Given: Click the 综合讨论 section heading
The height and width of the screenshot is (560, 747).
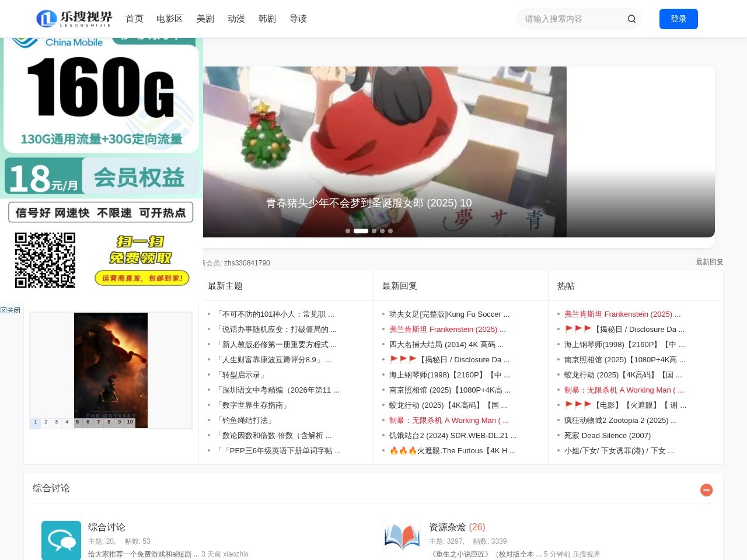Looking at the screenshot, I should coord(51,488).
